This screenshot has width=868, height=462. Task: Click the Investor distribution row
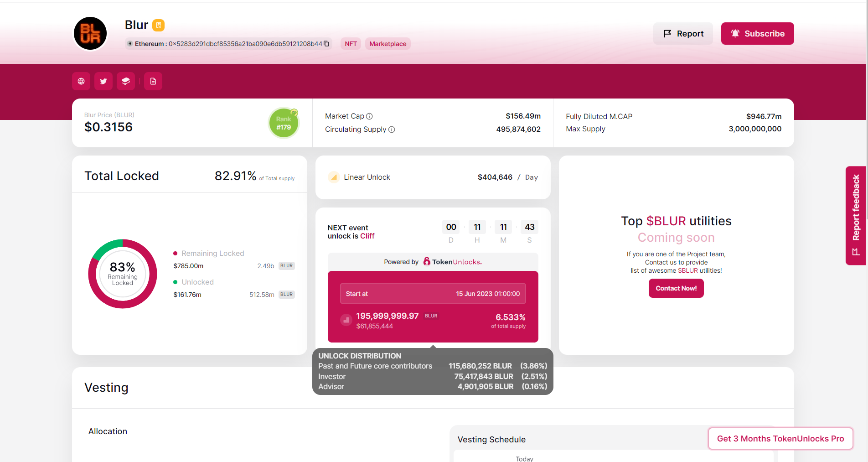point(433,377)
